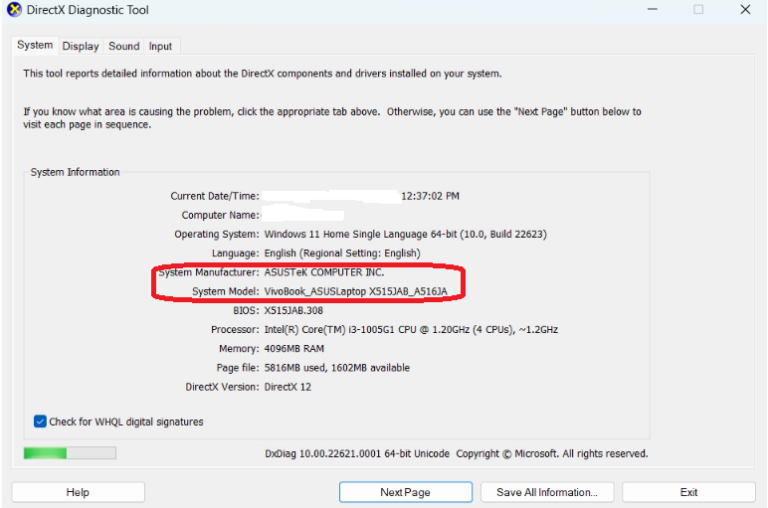768x508 pixels.
Task: Click the 4096MB RAM memory value
Action: (294, 348)
